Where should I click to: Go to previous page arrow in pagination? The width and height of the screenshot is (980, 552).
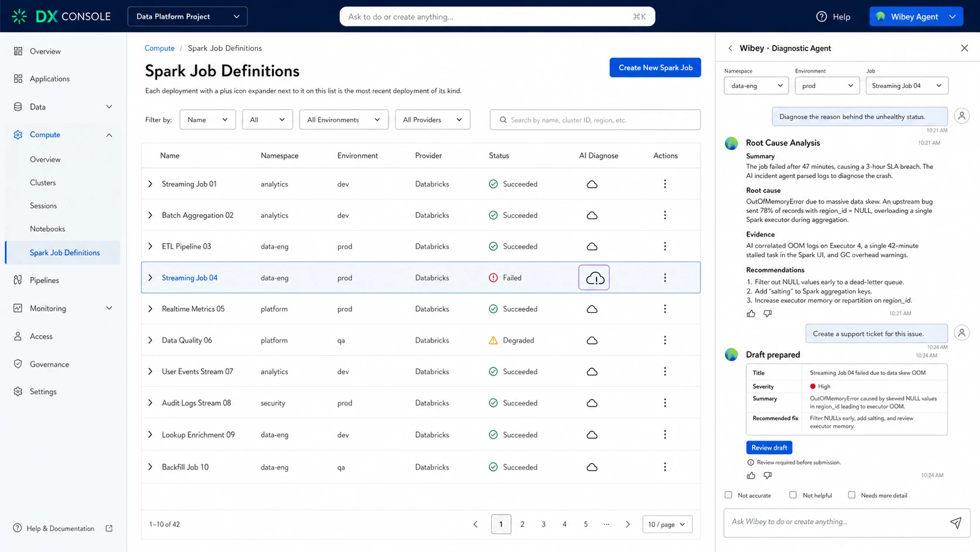(x=475, y=524)
